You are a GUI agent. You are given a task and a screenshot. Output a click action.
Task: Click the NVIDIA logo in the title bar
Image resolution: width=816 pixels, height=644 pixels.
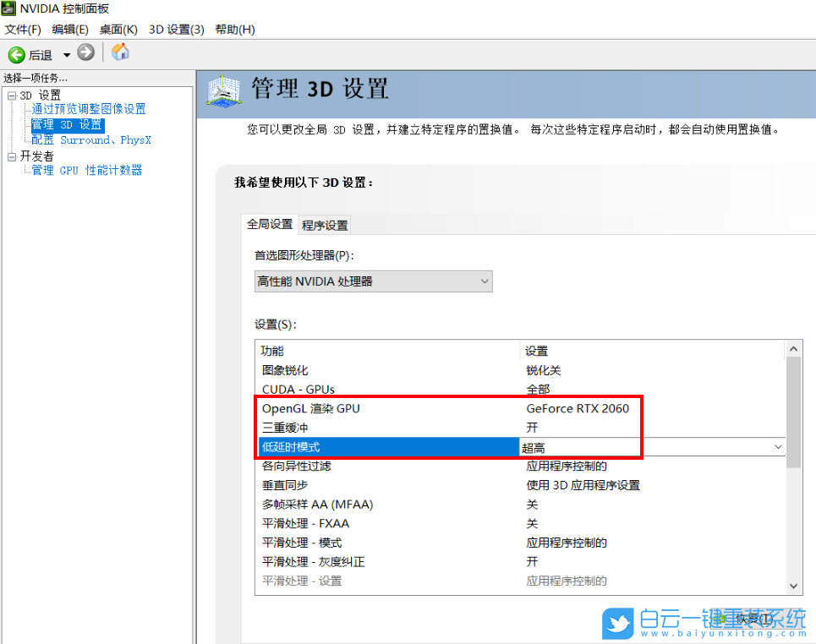pyautogui.click(x=8, y=8)
